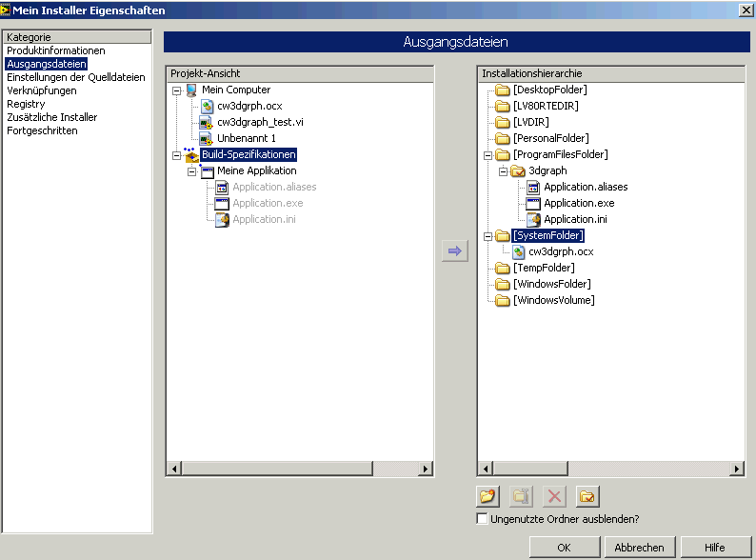This screenshot has width=756, height=560.
Task: Collapse the Mein Computer tree node
Action: tap(176, 90)
